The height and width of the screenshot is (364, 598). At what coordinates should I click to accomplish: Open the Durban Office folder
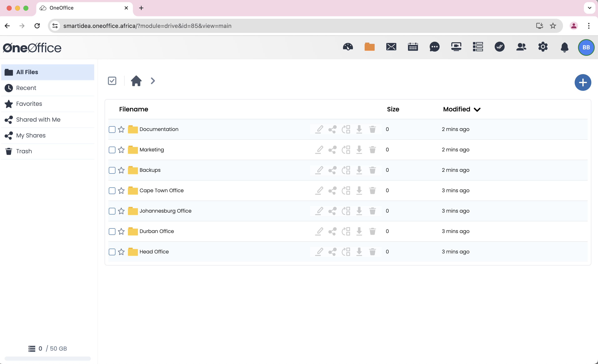[156, 231]
